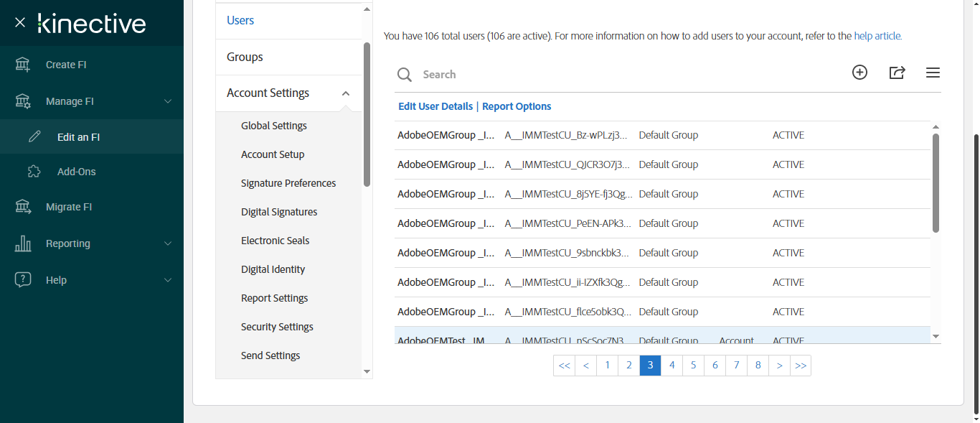Click the Create FI bank icon
Screen dimensions: 980x423
[x=23, y=65]
